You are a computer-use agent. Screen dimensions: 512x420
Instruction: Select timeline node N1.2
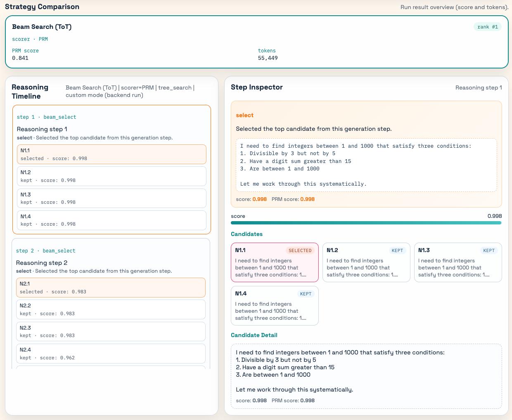tap(111, 176)
